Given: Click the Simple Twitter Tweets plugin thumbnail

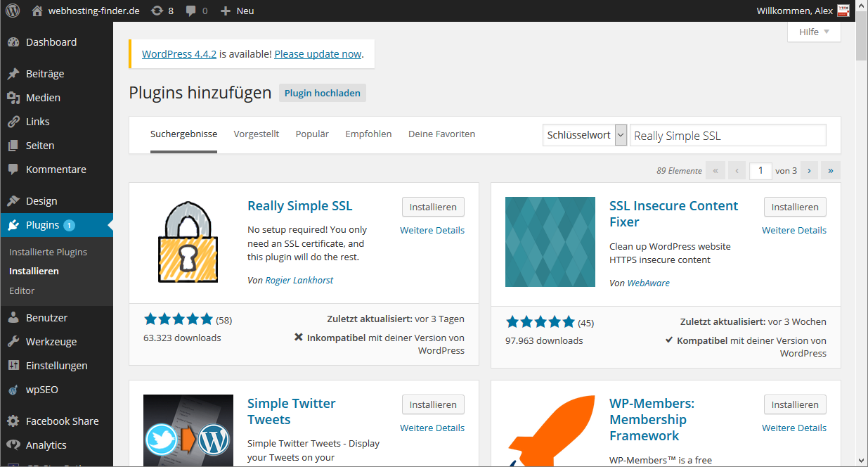Looking at the screenshot, I should click(x=188, y=430).
